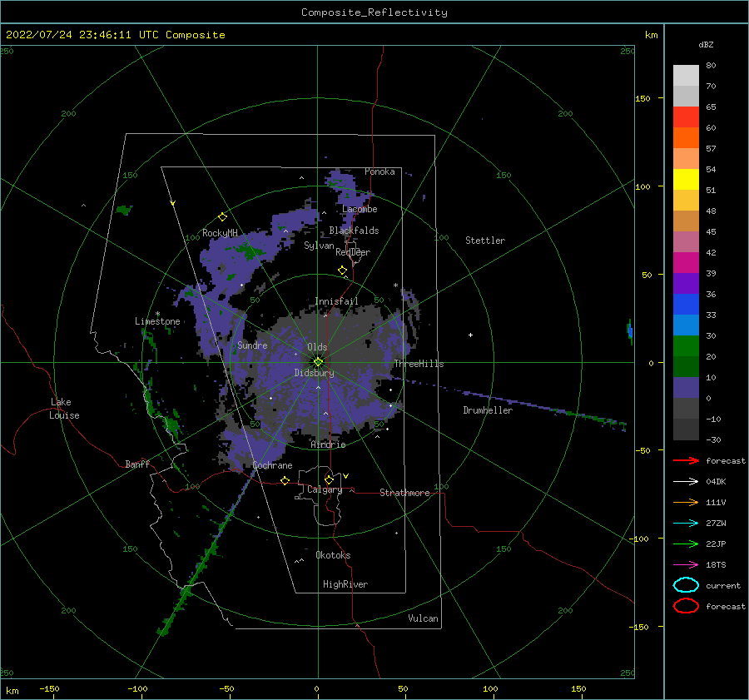The image size is (749, 700).
Task: Click the Drumheller label
Action: (x=488, y=410)
